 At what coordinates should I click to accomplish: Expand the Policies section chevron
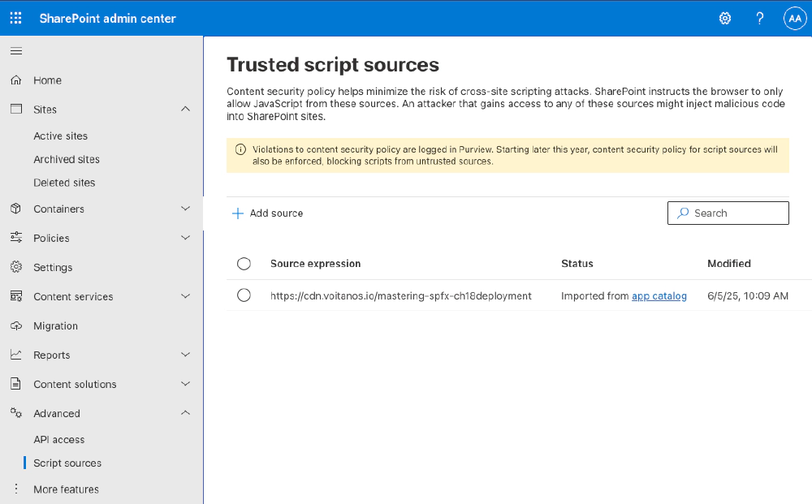click(185, 238)
